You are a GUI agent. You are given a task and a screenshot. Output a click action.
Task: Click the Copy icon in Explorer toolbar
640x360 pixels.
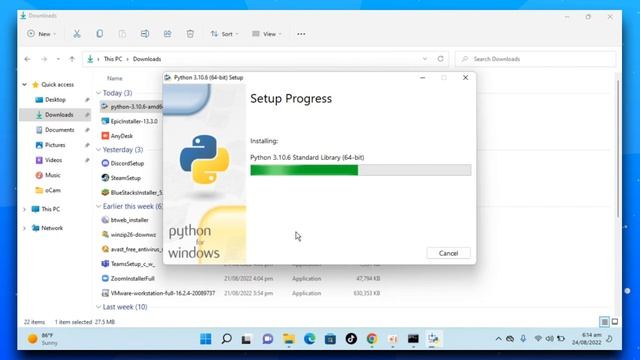click(99, 34)
